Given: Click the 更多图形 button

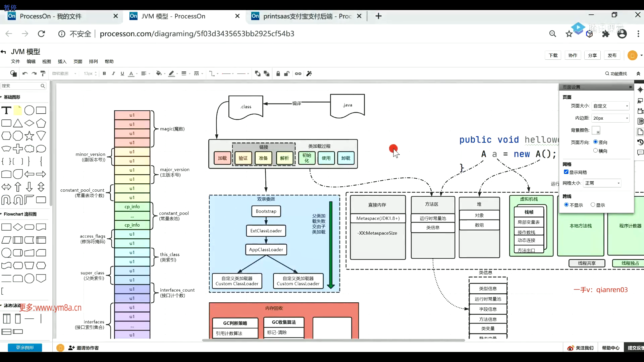Looking at the screenshot, I should point(25,348).
